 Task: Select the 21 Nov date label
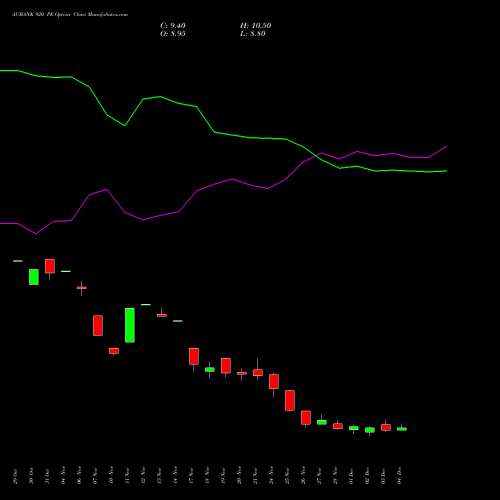point(255,476)
